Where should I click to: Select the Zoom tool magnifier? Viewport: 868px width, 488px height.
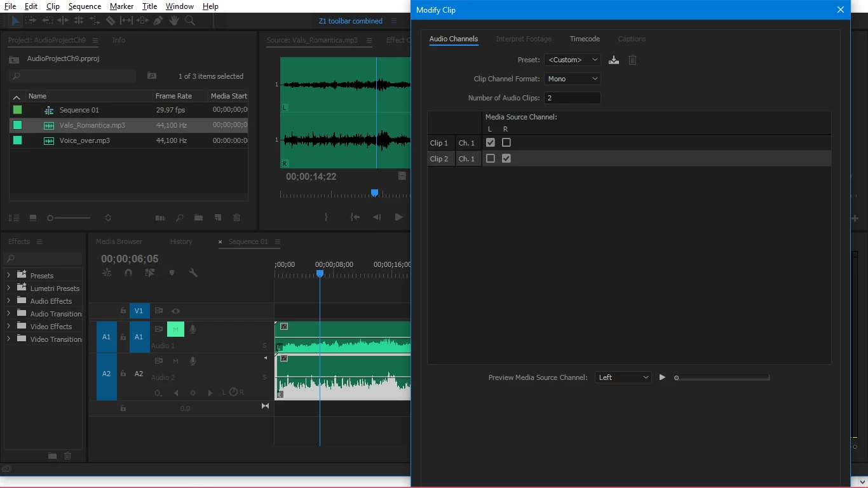(x=190, y=21)
